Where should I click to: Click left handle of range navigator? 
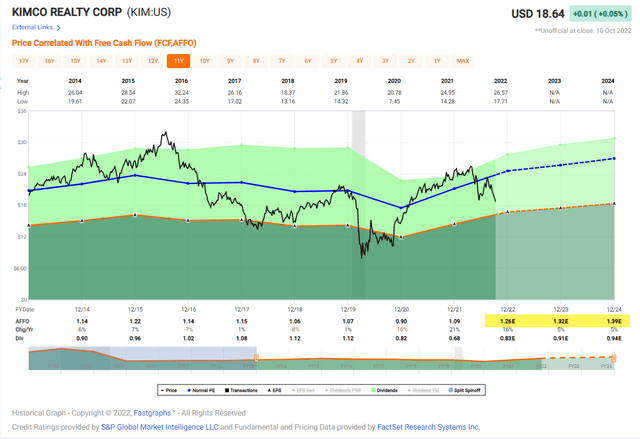tap(256, 358)
